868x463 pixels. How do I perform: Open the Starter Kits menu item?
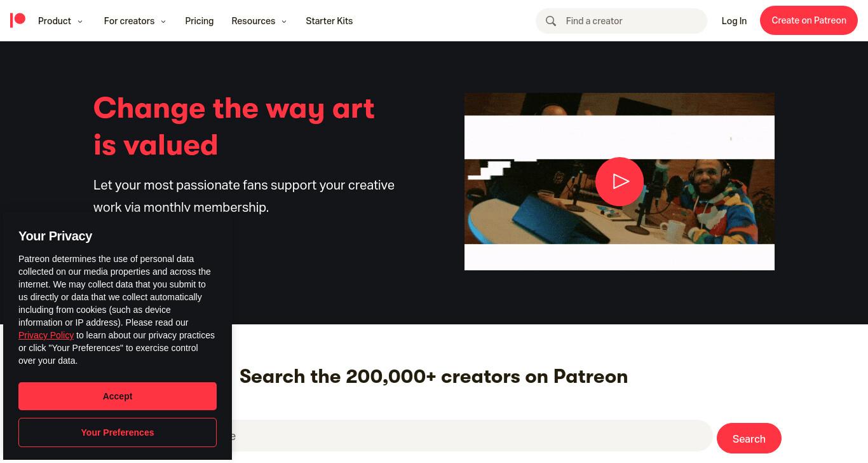coord(329,21)
